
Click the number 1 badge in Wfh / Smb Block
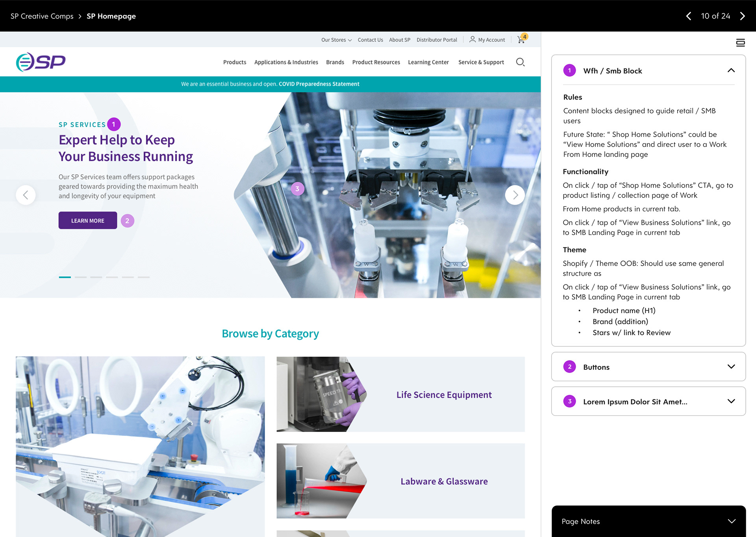click(569, 70)
